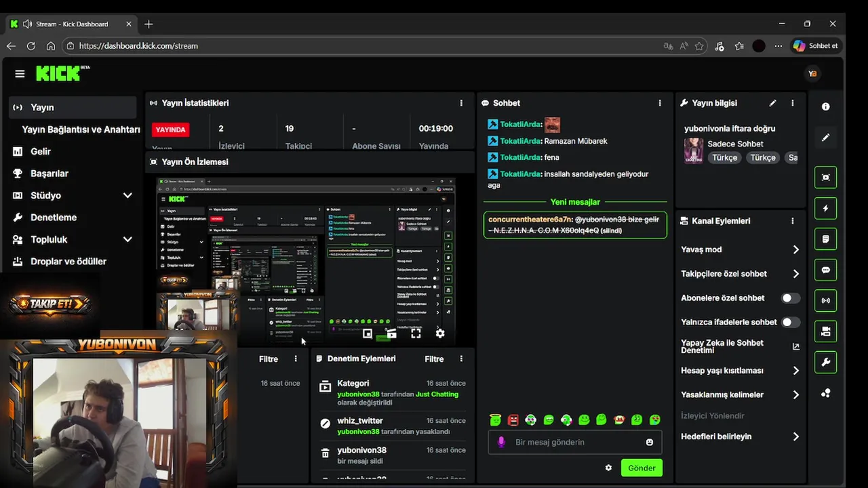Open the emoji picker in the chat input
Screen dimensions: 868x488
[650, 442]
